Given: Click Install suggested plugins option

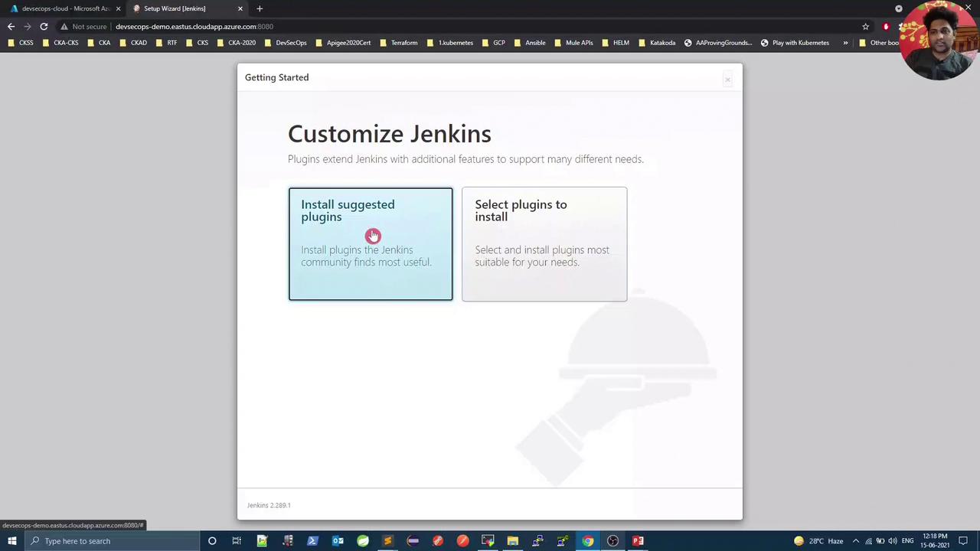Looking at the screenshot, I should 371,244.
